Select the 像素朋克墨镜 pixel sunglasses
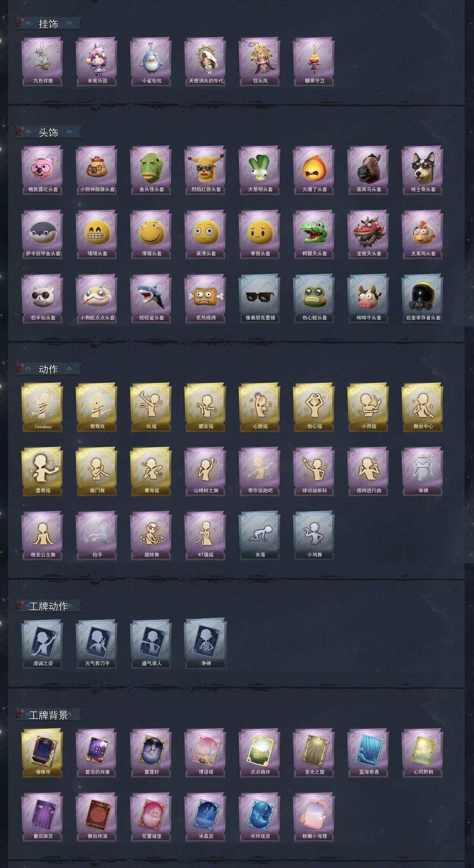Screen dimensions: 474x868 [260, 298]
